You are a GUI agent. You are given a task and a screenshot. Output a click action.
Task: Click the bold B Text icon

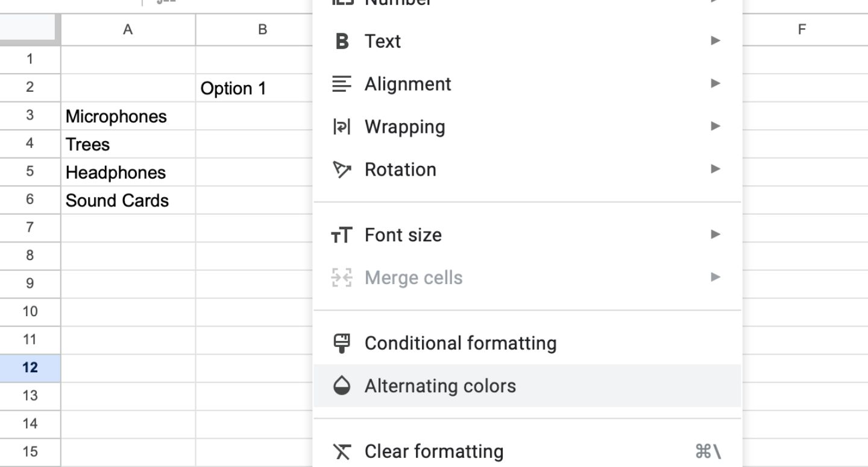pyautogui.click(x=342, y=41)
